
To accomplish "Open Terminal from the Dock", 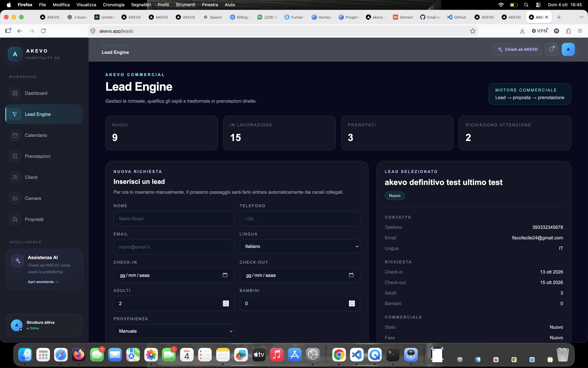I will (393, 355).
